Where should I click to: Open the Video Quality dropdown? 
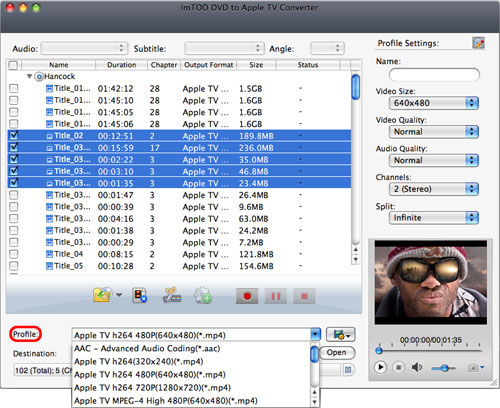[x=434, y=132]
